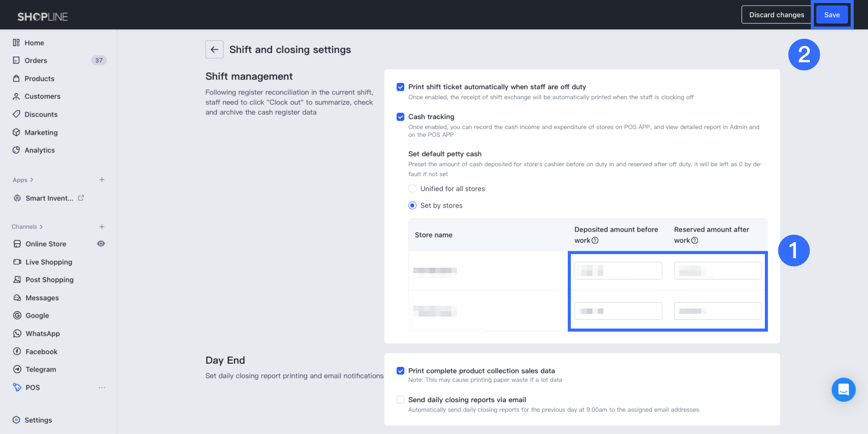Enable Send daily closing reports via email
Screen dimensions: 868x434
coord(400,400)
